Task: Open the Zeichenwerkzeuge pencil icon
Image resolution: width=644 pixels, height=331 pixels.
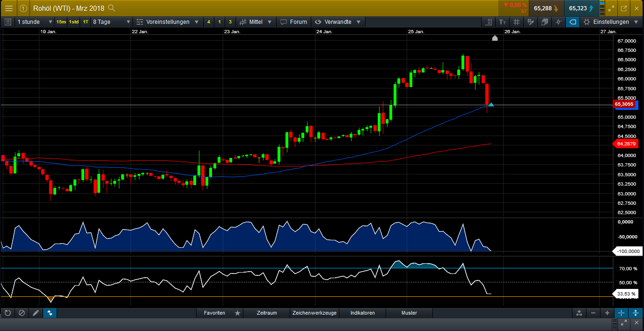Action: point(36,313)
